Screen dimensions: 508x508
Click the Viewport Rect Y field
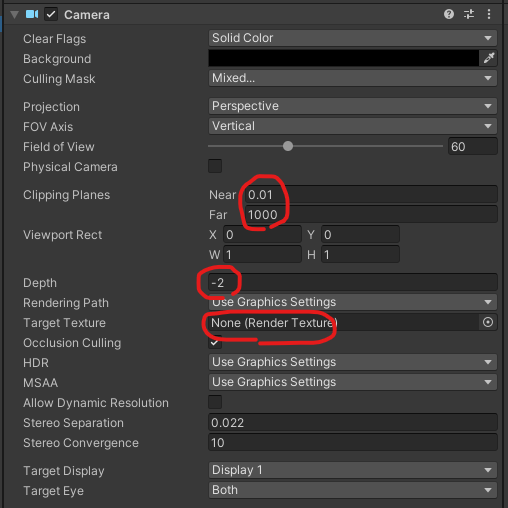pyautogui.click(x=360, y=234)
